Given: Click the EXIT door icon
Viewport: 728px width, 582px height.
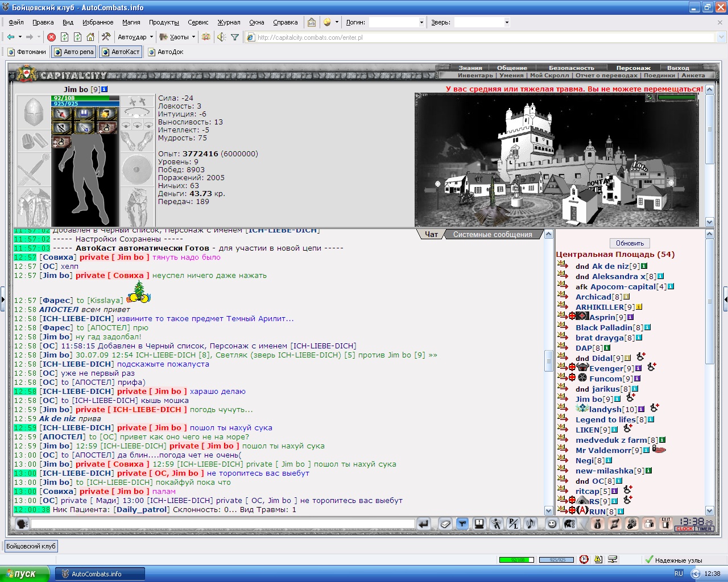Looking at the screenshot, I should coord(665,524).
